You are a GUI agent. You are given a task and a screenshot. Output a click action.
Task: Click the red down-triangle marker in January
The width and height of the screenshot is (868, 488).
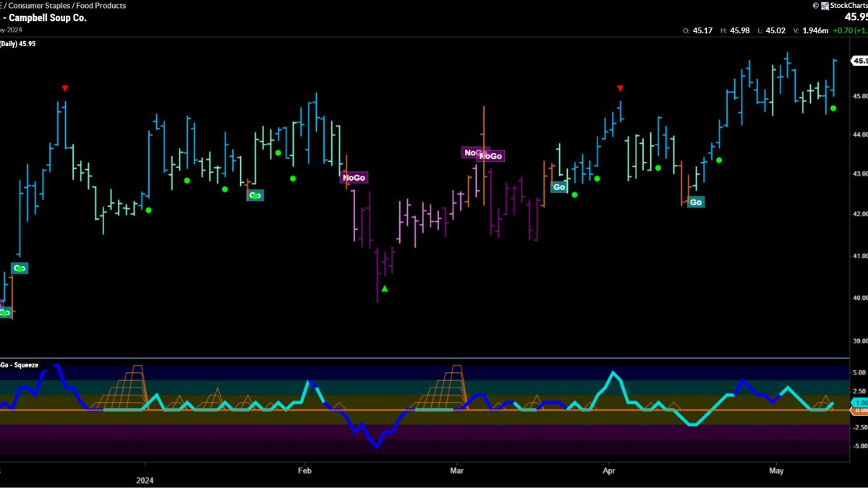(65, 88)
